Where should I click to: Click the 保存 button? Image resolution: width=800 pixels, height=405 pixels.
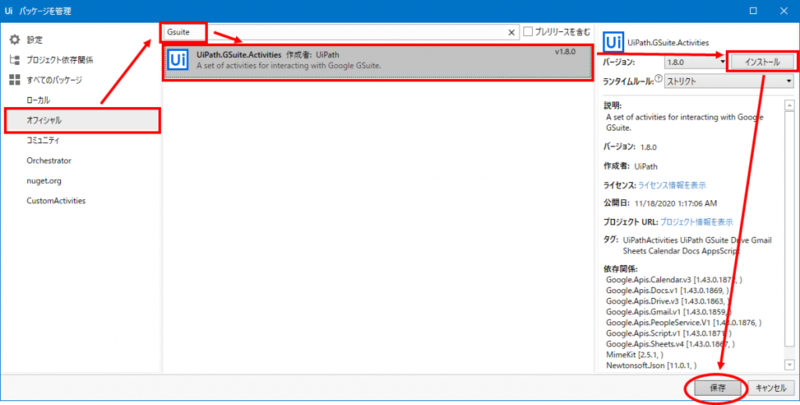click(x=717, y=388)
